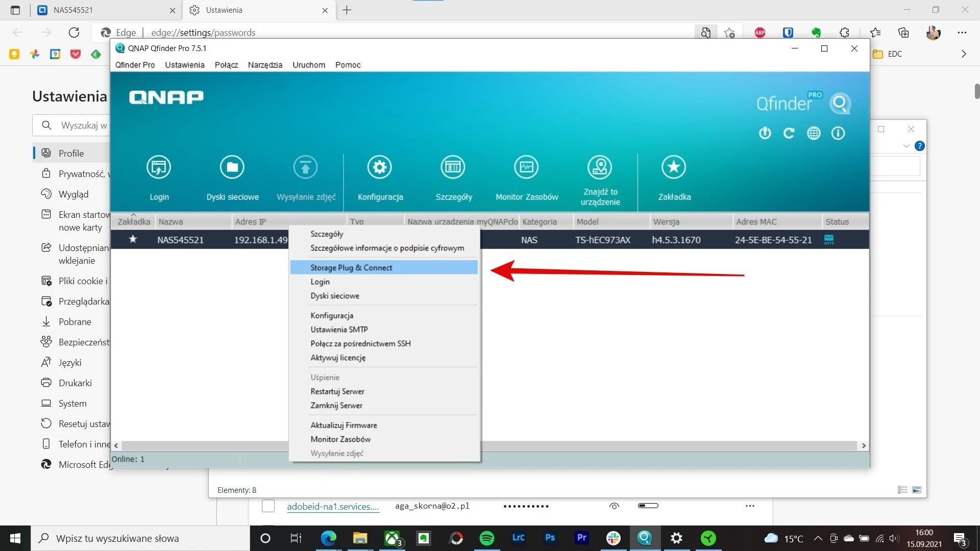Open the Edge settings and more menu
Viewport: 980px width, 551px height.
click(962, 33)
